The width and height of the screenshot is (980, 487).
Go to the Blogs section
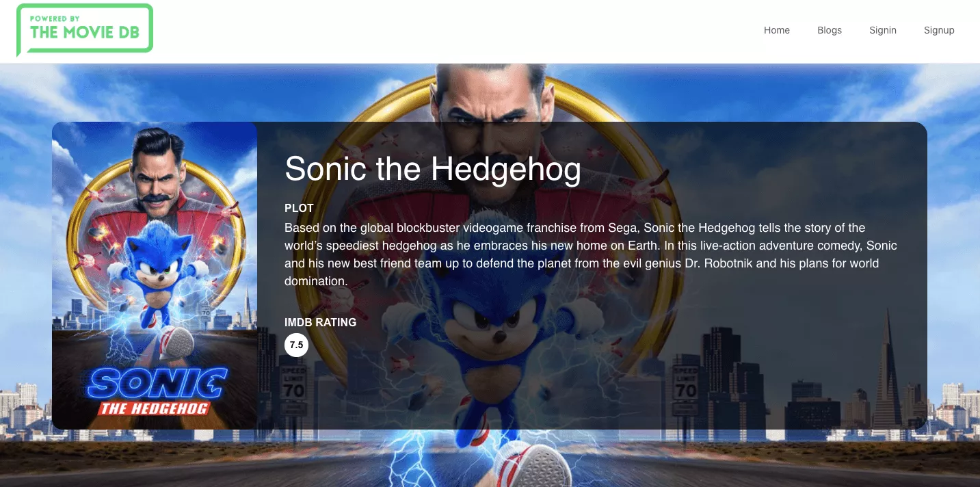coord(830,30)
